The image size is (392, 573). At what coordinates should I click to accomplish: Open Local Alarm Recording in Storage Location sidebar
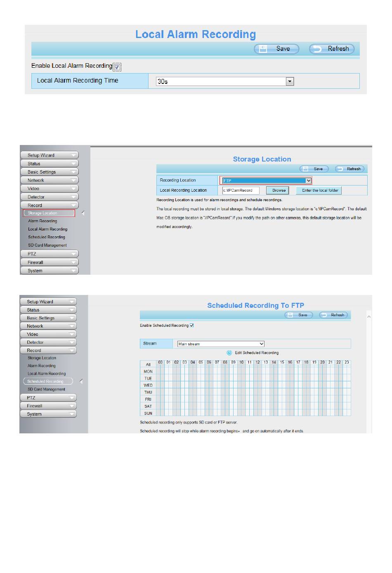click(47, 229)
